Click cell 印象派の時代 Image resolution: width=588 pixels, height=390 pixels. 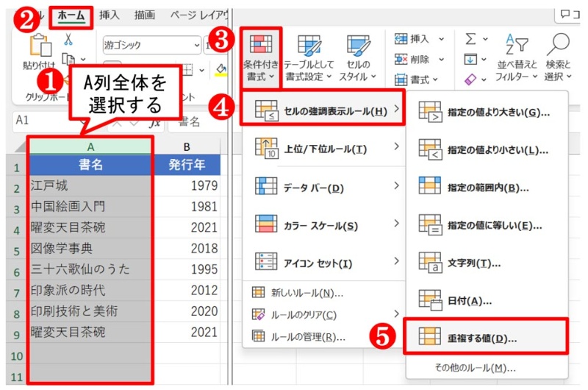click(x=90, y=290)
